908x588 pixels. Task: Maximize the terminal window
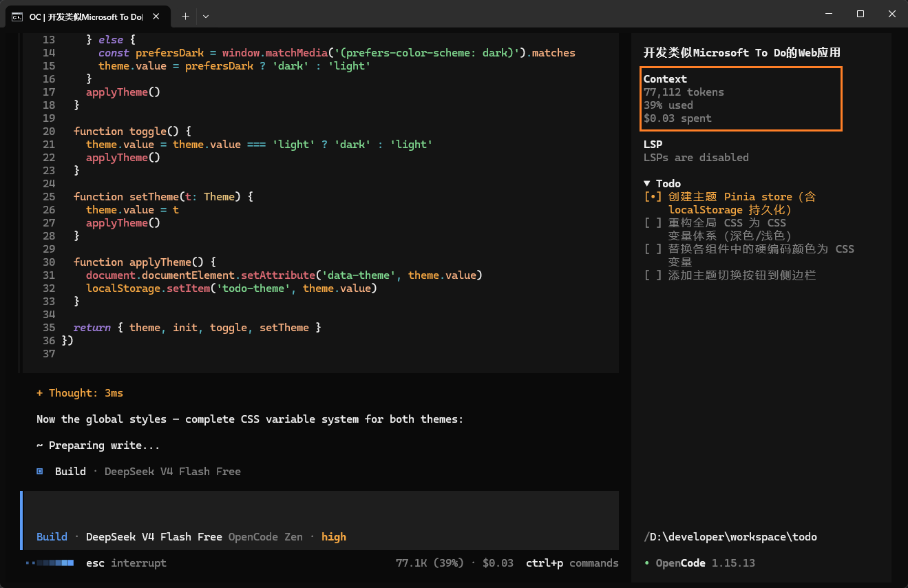tap(861, 14)
